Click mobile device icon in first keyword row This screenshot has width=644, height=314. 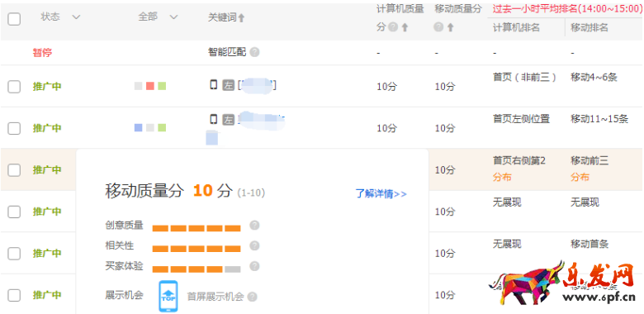tap(214, 85)
